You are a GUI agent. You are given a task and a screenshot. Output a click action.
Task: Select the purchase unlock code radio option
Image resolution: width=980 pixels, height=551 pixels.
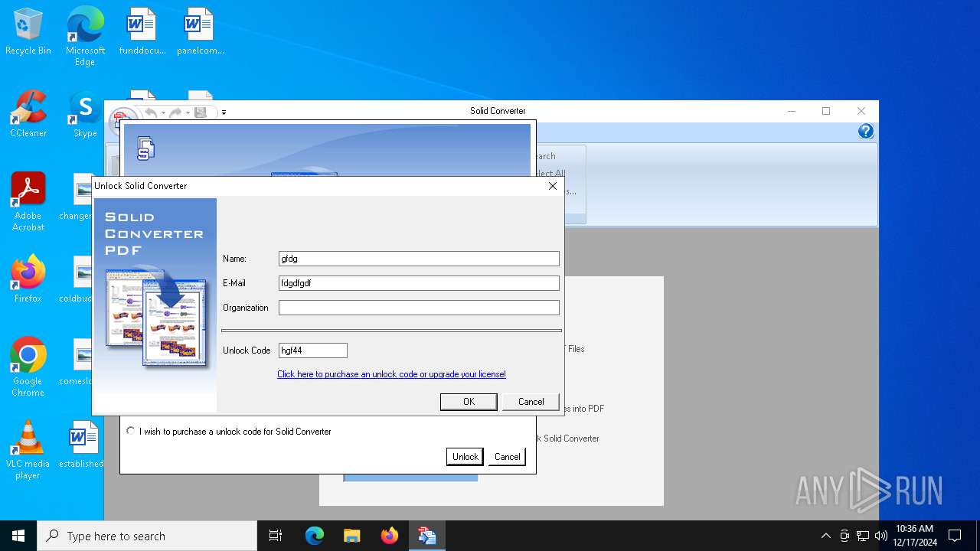[131, 432]
